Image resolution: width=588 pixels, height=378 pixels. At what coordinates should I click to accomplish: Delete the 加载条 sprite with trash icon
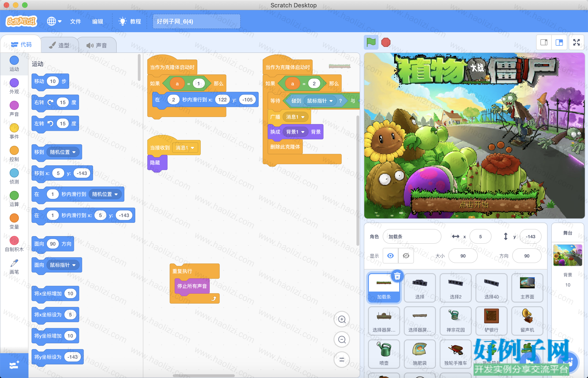click(x=397, y=276)
